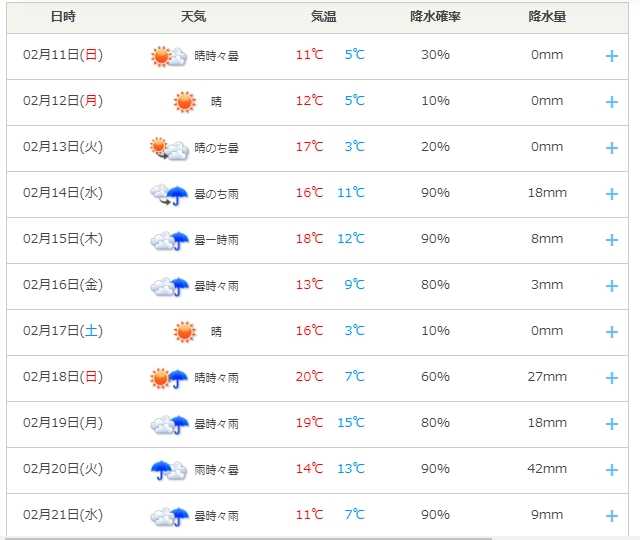
Task: Click the 日時 column header
Action: click(62, 17)
